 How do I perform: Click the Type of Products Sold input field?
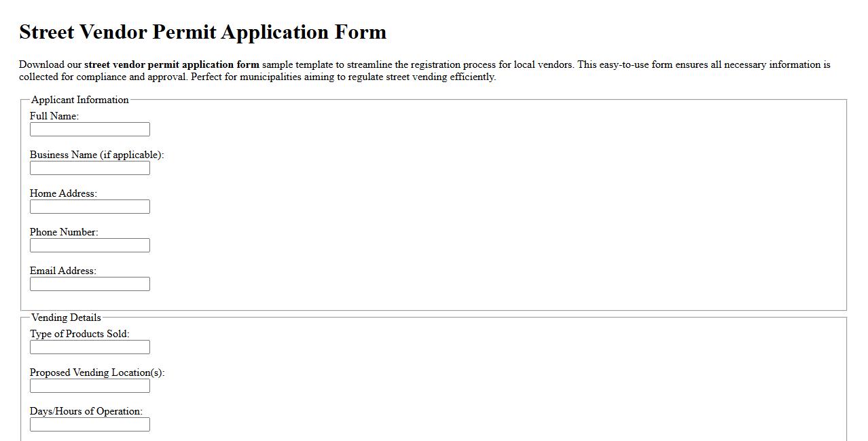(89, 347)
